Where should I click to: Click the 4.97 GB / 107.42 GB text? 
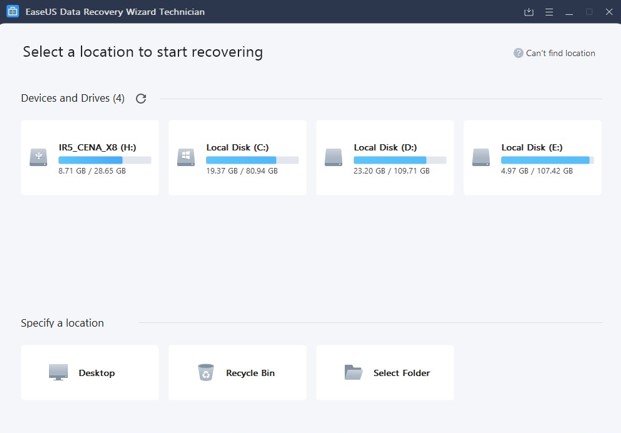tap(537, 171)
